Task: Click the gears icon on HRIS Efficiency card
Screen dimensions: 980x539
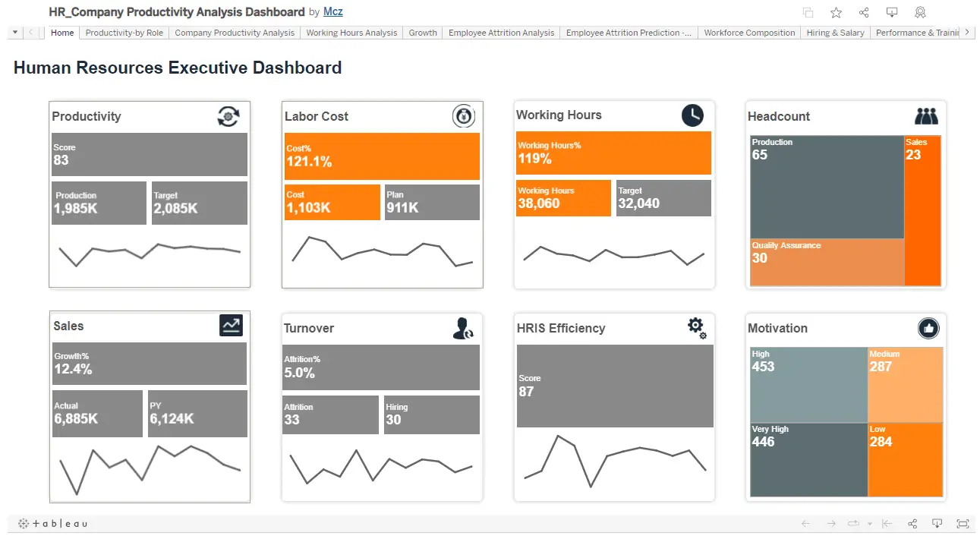Action: coord(696,328)
